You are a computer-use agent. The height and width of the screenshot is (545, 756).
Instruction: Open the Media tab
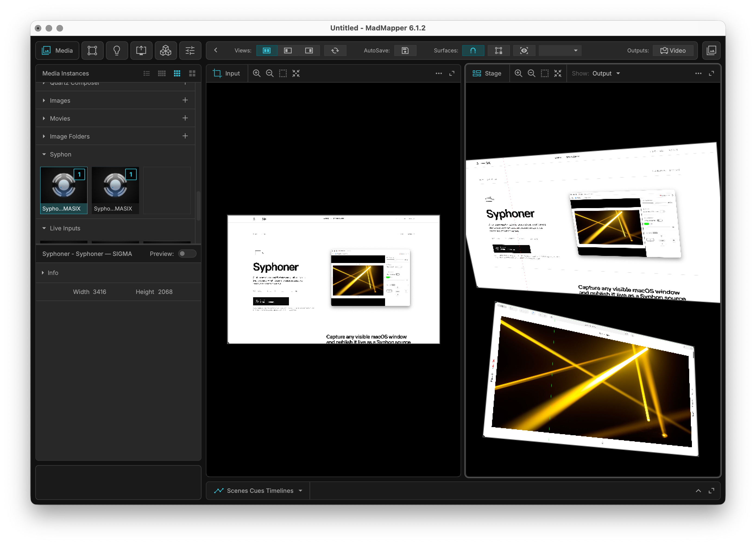[57, 50]
